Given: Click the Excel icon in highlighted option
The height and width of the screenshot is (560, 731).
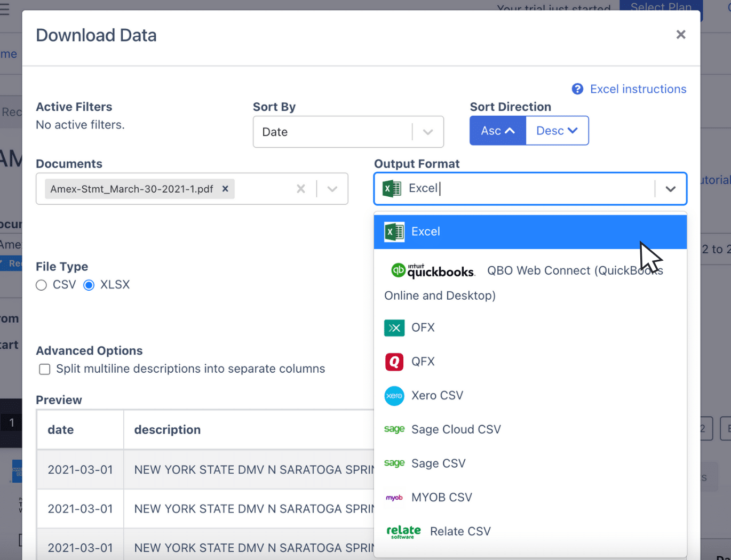Looking at the screenshot, I should pyautogui.click(x=394, y=232).
